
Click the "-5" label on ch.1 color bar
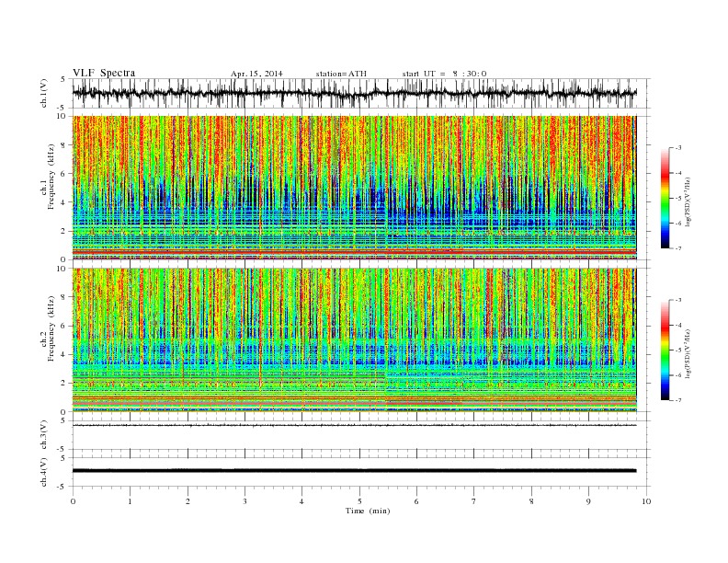click(x=678, y=199)
